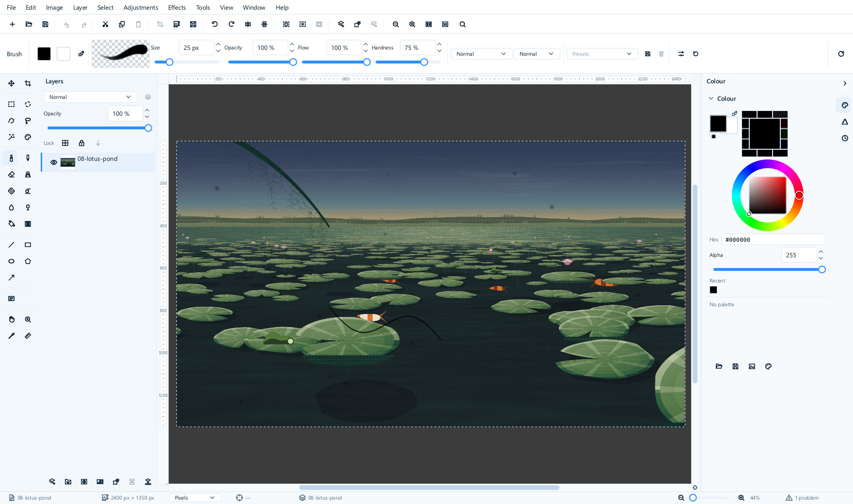This screenshot has width=853, height=504.
Task: Click the black primary colour swatch
Action: coord(44,54)
